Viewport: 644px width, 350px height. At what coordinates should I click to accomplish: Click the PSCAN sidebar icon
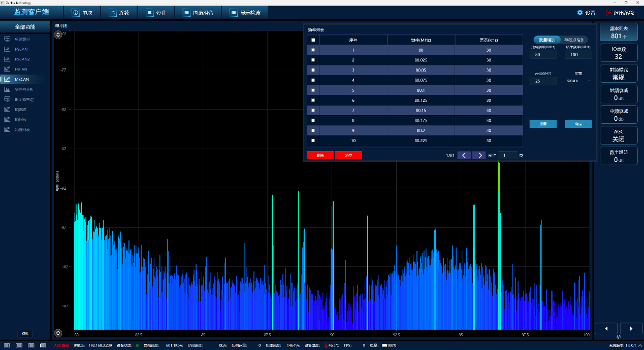point(7,49)
